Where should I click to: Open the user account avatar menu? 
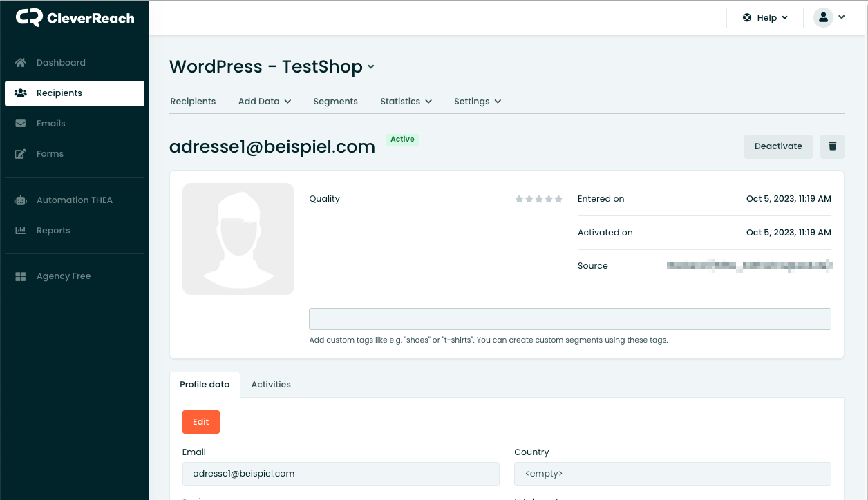tap(823, 17)
